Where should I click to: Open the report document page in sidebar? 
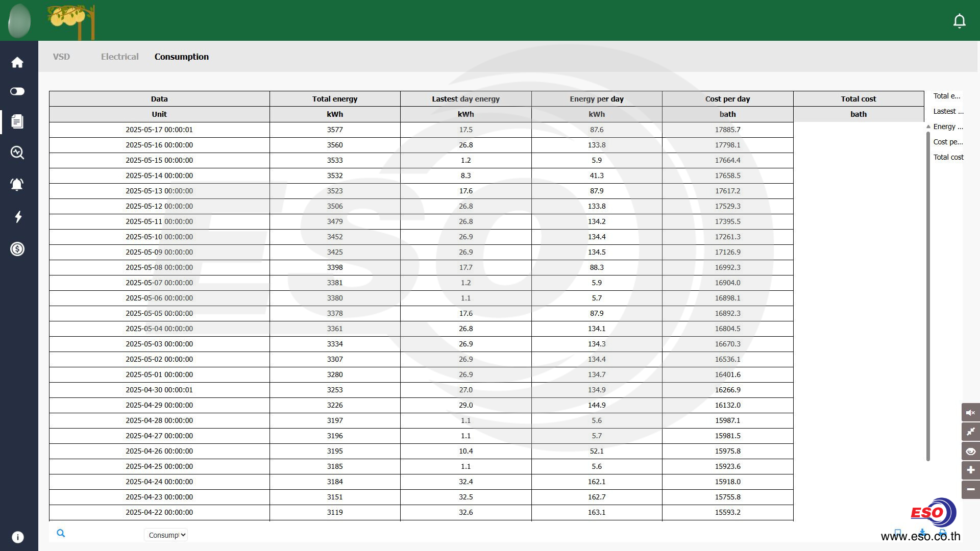(x=17, y=121)
